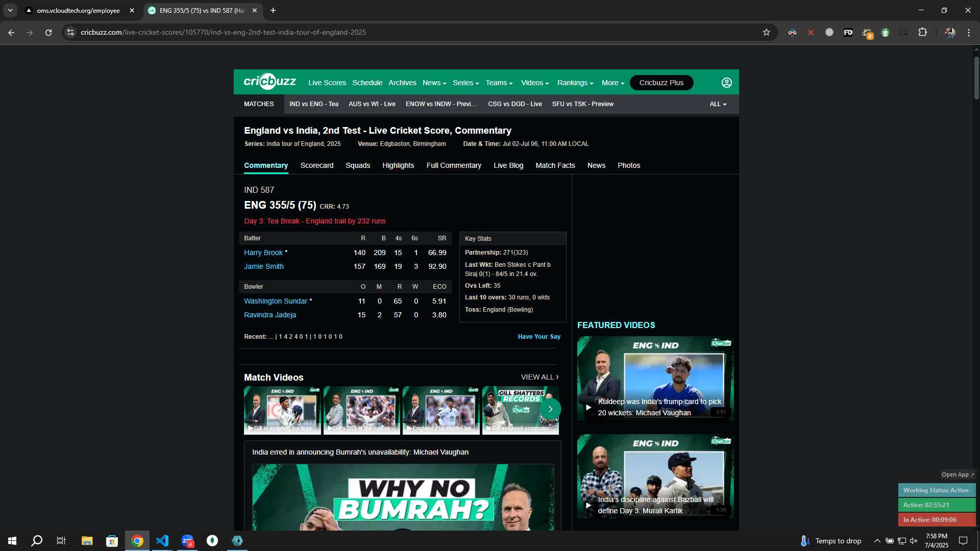980x551 pixels.
Task: Open Jamie Smith's player profile
Action: (x=264, y=266)
